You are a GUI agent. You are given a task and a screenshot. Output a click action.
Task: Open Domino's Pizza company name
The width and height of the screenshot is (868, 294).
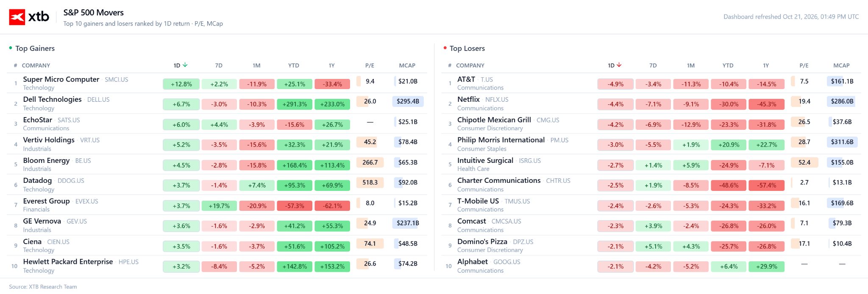pos(482,241)
